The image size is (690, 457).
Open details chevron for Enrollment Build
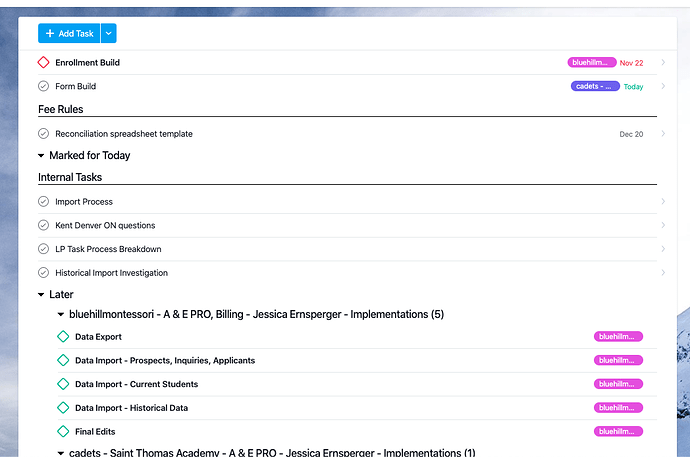click(663, 62)
